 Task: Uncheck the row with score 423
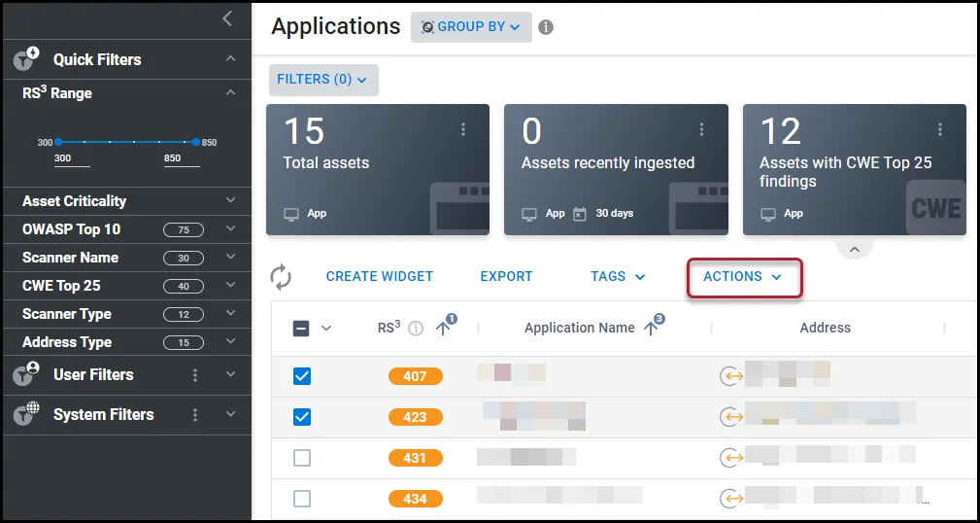(302, 417)
